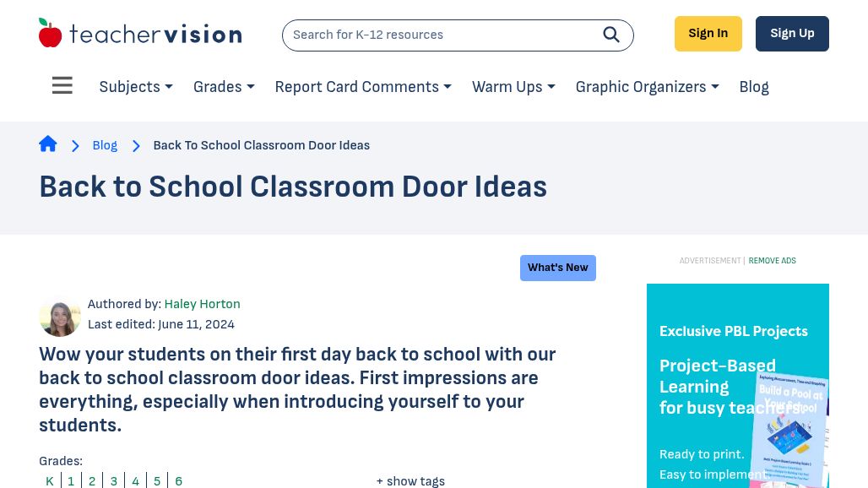
Task: Select the Blog menu item
Action: pyautogui.click(x=753, y=87)
